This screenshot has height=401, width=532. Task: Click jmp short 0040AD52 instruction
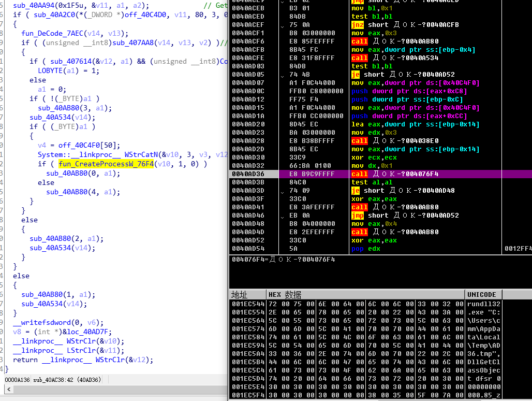click(405, 216)
